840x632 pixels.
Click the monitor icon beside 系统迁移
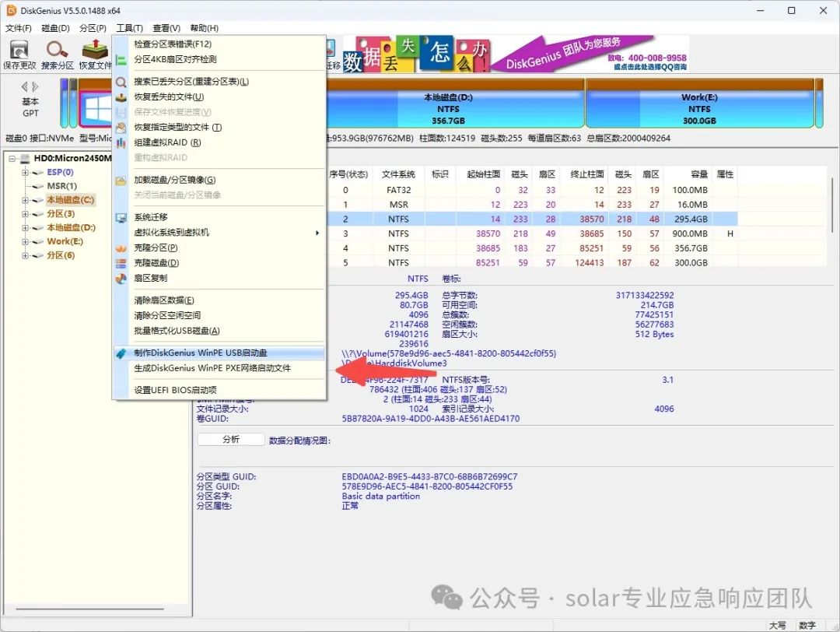click(x=121, y=218)
